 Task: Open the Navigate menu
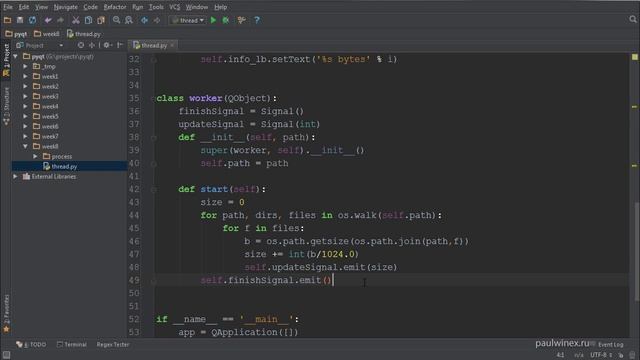click(x=65, y=7)
